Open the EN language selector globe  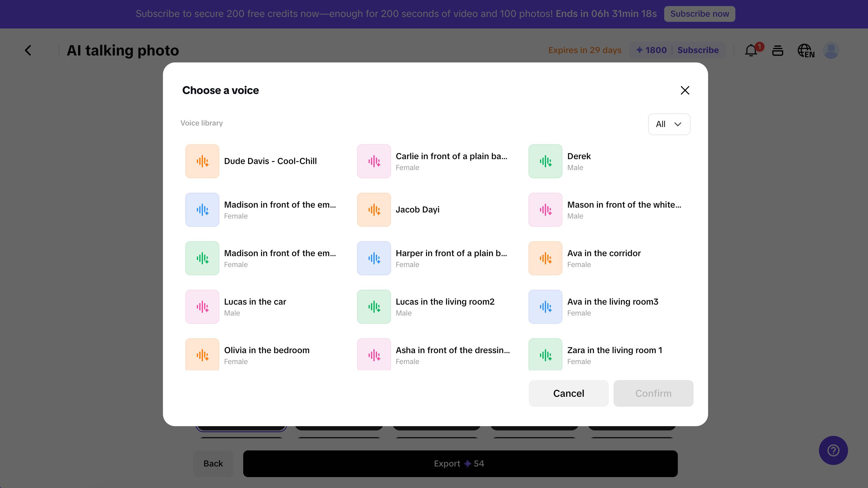[x=806, y=51]
